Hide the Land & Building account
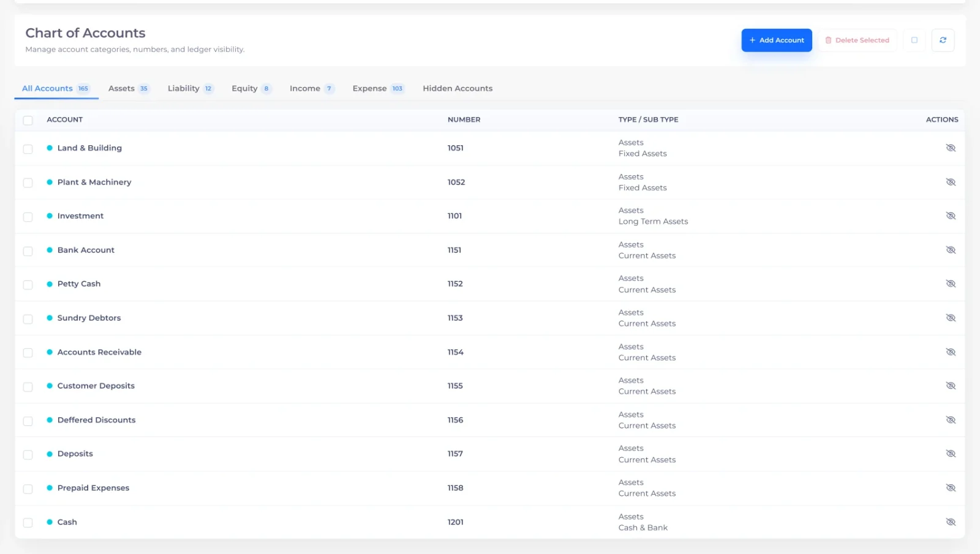 [951, 148]
